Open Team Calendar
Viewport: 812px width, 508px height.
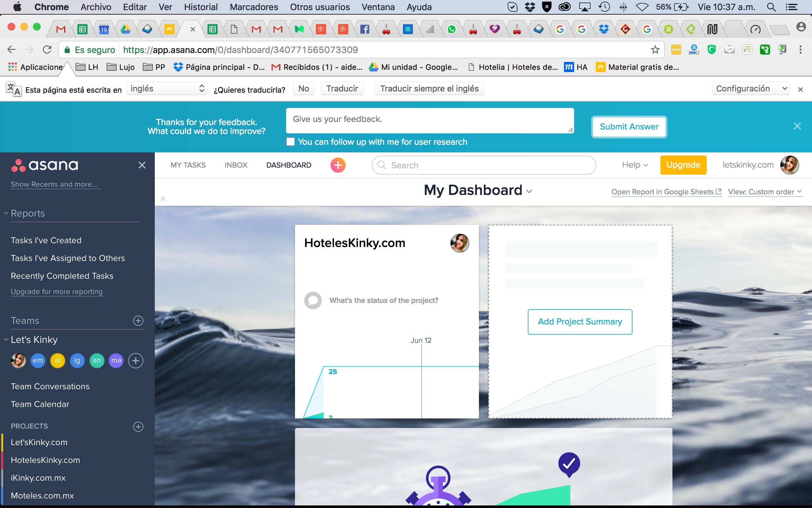tap(40, 404)
